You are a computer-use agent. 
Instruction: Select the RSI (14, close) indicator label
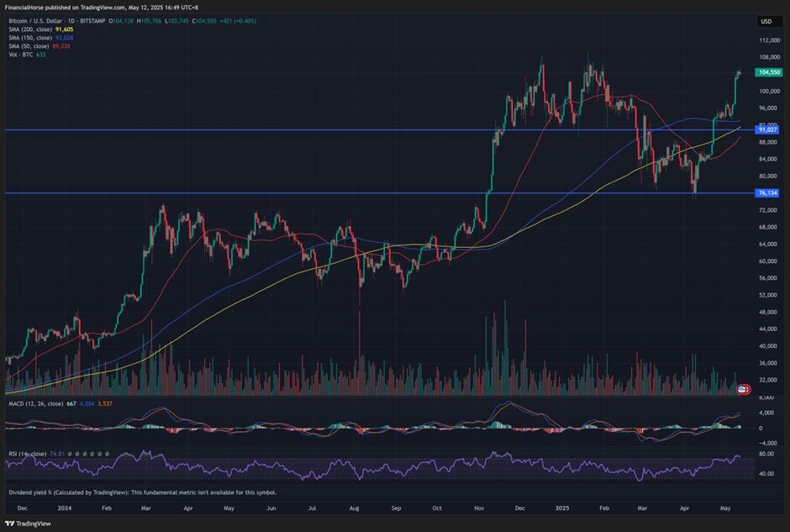32,453
